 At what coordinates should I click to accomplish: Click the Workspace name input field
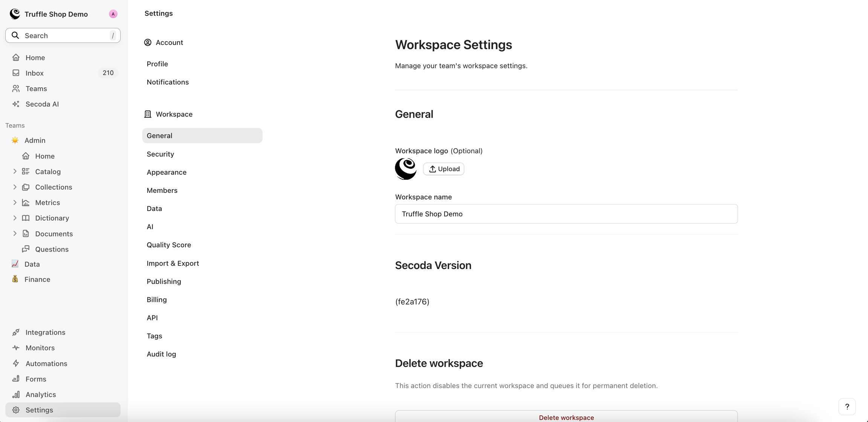(x=566, y=214)
